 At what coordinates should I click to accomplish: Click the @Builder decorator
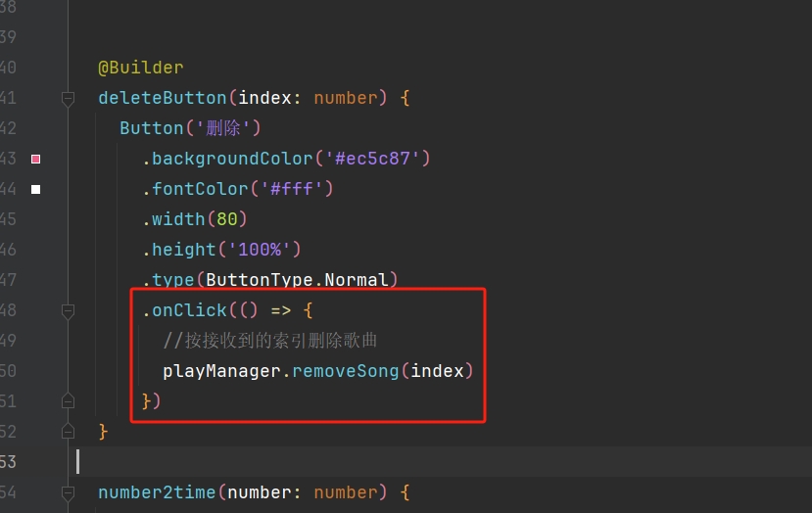click(140, 68)
